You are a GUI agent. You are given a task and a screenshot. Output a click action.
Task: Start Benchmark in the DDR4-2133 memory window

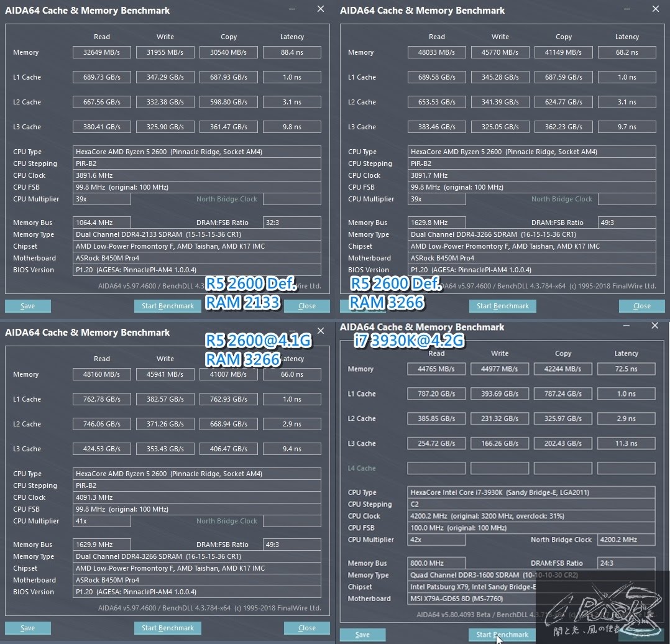(168, 306)
